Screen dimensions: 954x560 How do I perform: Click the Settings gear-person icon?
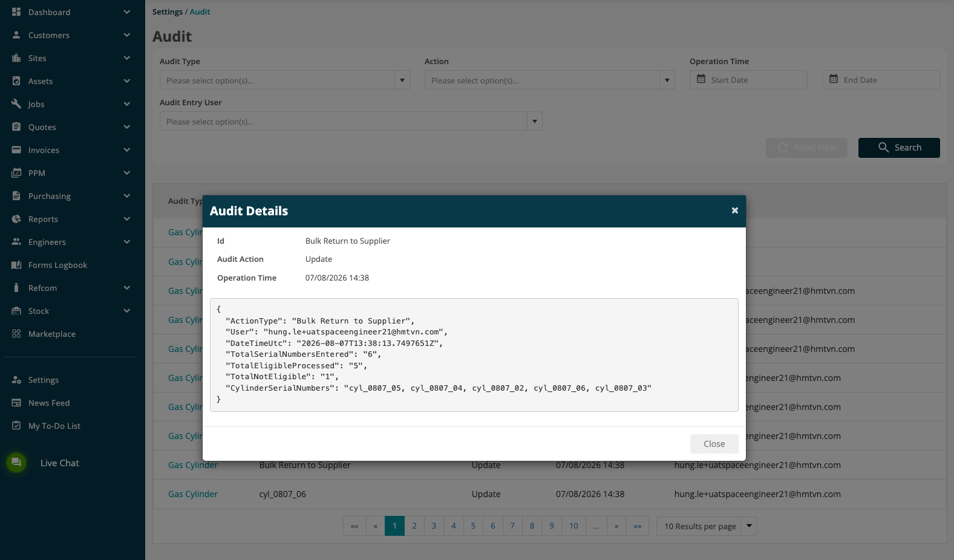[x=16, y=380]
